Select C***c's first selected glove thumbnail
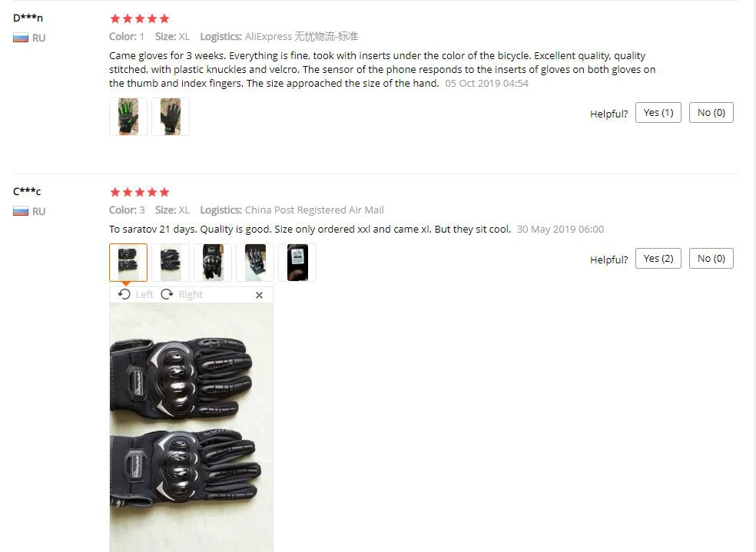This screenshot has width=756, height=552. (x=128, y=263)
